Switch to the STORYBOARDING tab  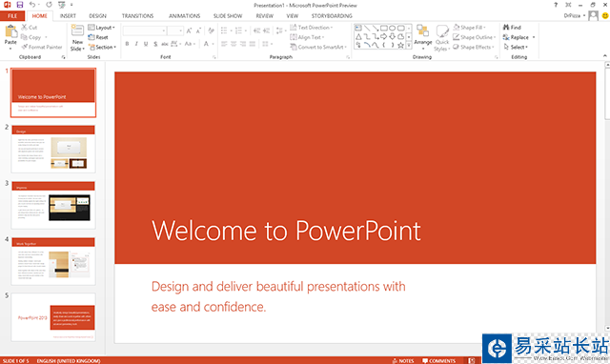pyautogui.click(x=332, y=16)
